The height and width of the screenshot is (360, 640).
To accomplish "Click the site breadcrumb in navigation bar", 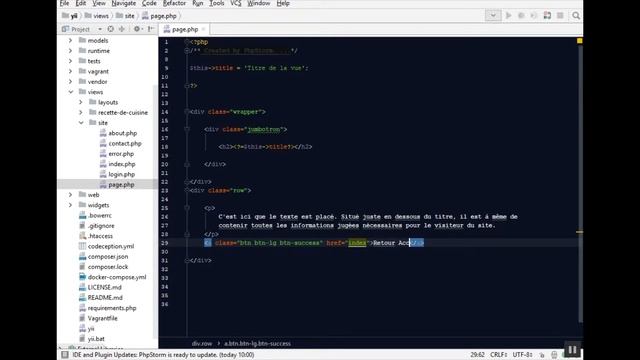I will pos(125,16).
